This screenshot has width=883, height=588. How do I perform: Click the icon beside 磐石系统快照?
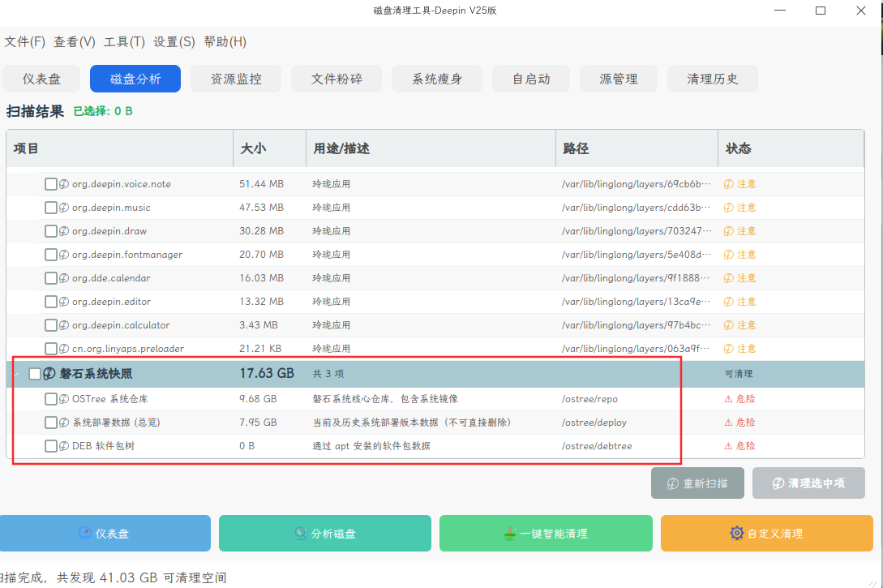(x=49, y=373)
